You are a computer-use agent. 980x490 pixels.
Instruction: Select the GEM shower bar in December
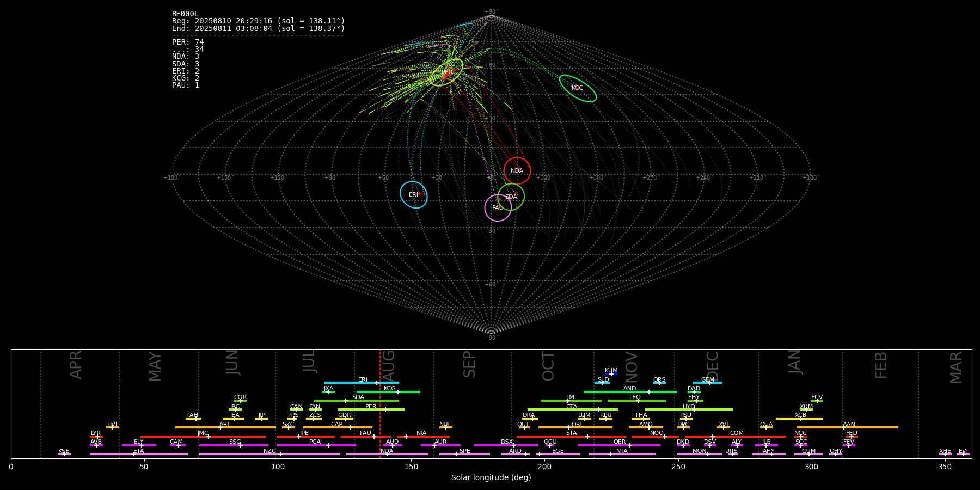[x=707, y=383]
